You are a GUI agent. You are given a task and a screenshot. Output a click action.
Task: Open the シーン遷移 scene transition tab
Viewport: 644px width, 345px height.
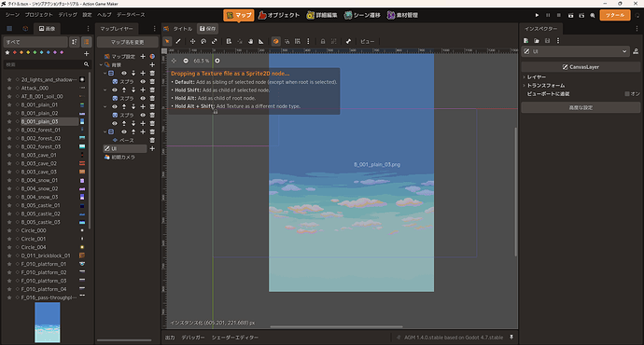(x=362, y=15)
